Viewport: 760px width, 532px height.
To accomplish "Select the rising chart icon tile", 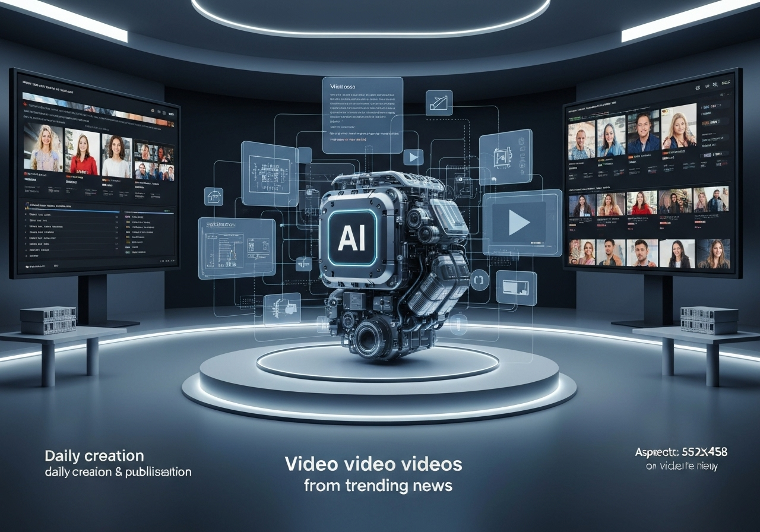I will click(x=439, y=102).
